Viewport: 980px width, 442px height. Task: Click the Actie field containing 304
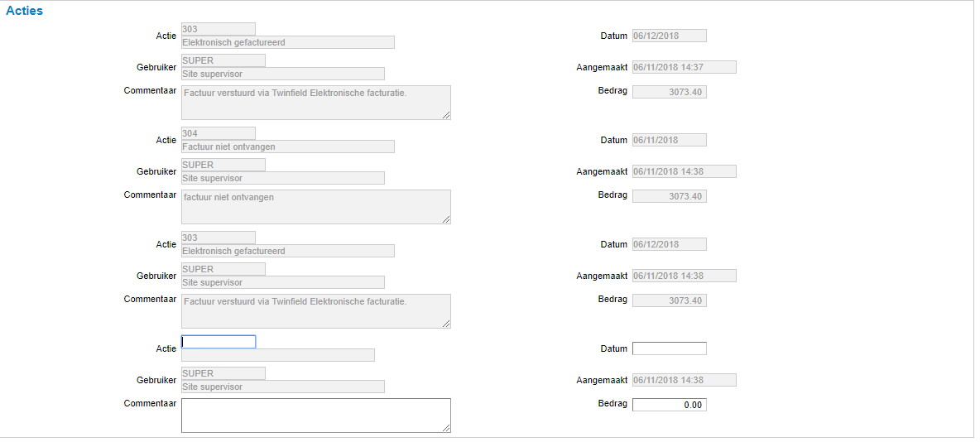pyautogui.click(x=219, y=133)
